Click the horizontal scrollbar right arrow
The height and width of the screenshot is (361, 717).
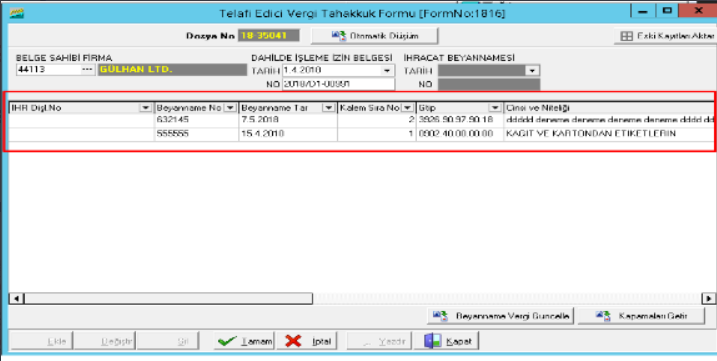[x=708, y=299]
